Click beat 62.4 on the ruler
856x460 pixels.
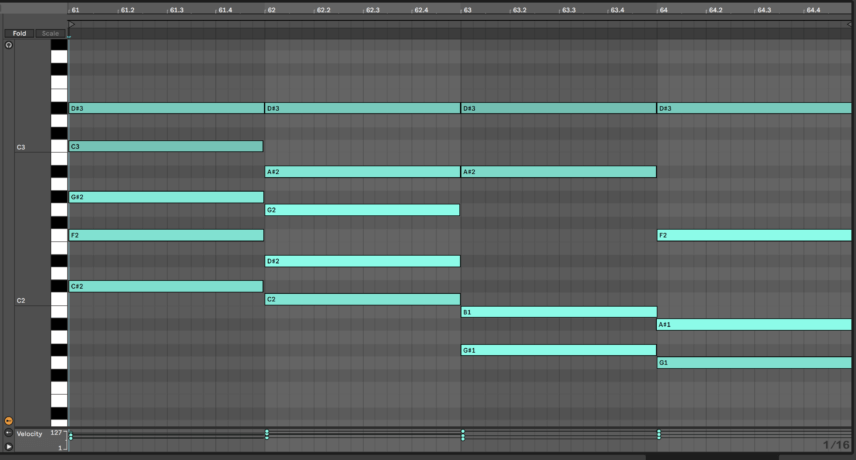[421, 10]
